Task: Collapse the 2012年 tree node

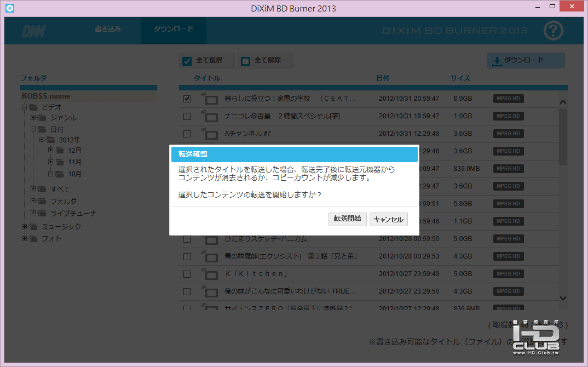Action: 42,139
